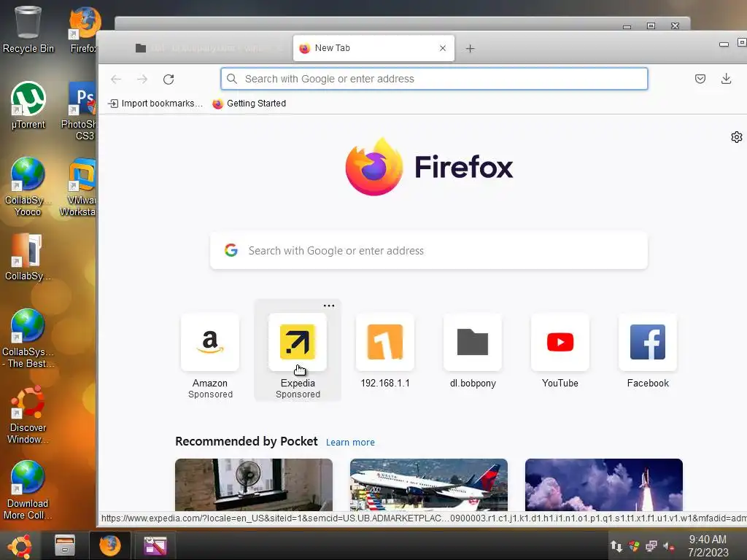Open the 192.168.1.1 shortcut tile

click(385, 351)
